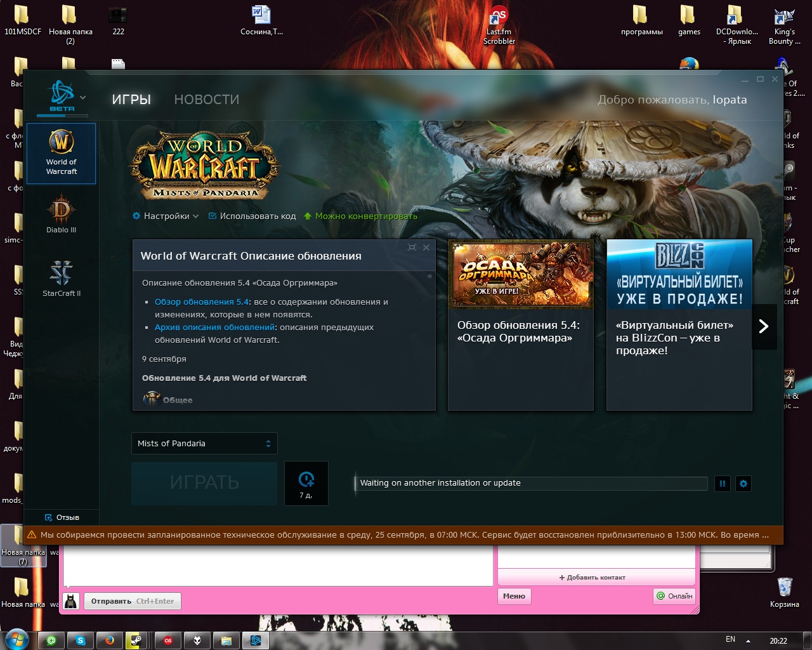Click the EN language indicator

(730, 640)
